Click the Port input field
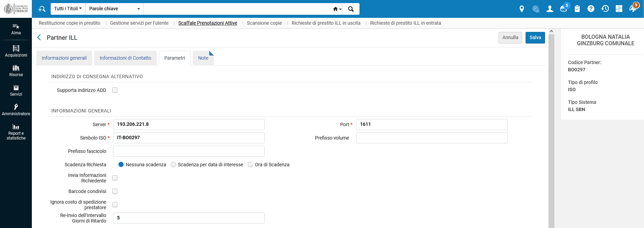 [432, 124]
